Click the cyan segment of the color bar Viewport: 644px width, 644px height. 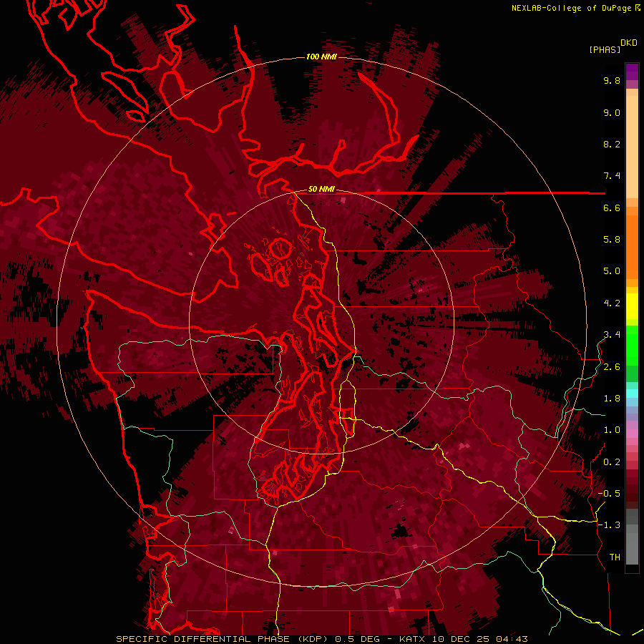click(x=632, y=394)
